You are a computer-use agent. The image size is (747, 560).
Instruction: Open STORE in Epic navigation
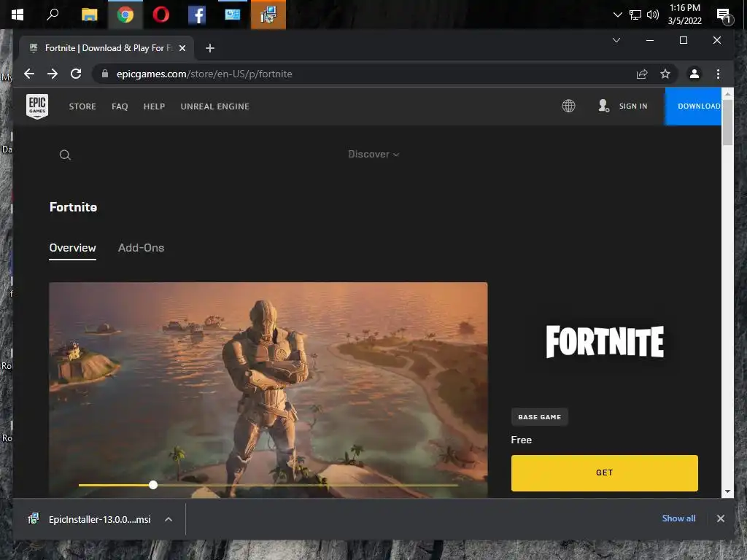82,106
